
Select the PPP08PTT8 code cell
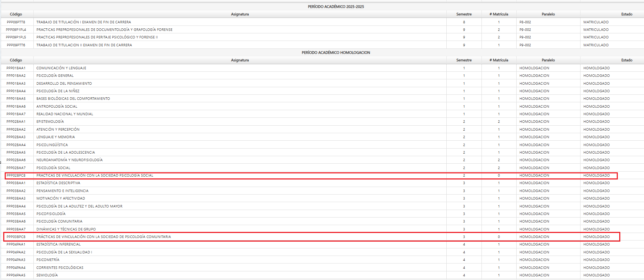[16, 22]
